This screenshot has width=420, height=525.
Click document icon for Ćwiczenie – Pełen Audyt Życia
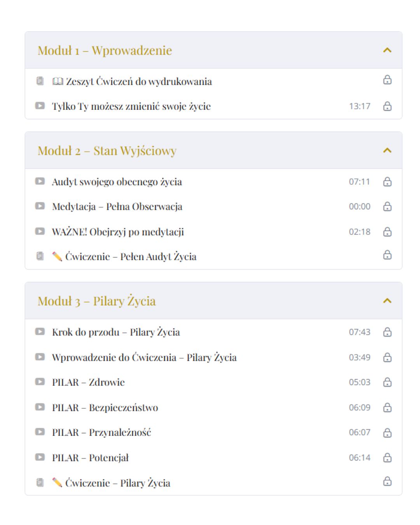click(40, 256)
